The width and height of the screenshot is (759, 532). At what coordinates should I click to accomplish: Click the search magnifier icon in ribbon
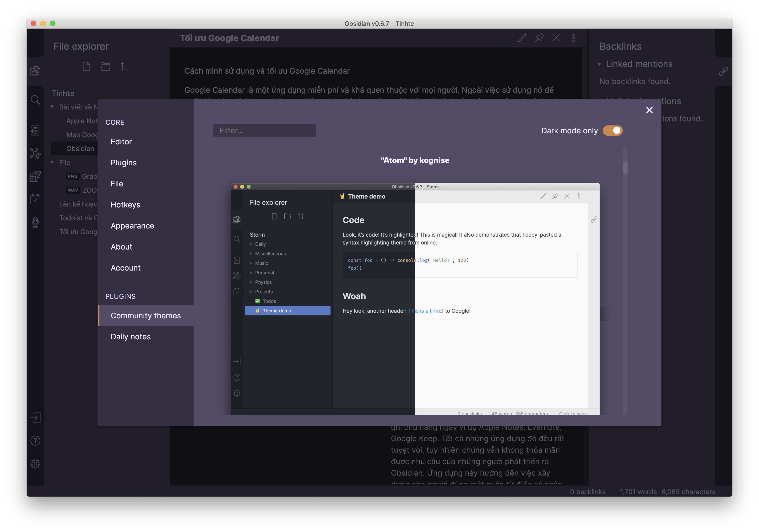tap(35, 99)
